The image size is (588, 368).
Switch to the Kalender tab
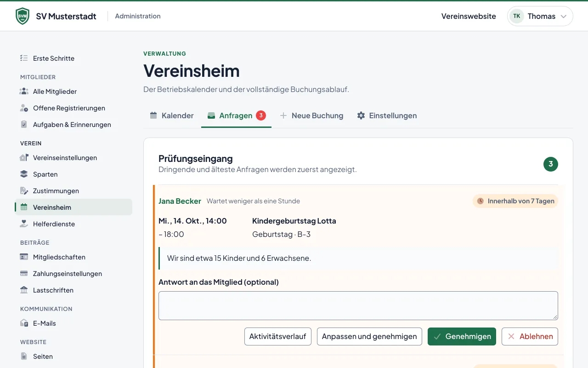(172, 115)
